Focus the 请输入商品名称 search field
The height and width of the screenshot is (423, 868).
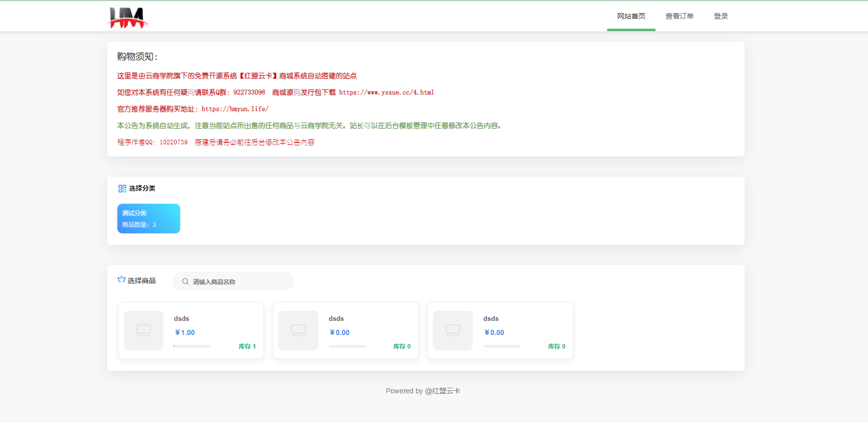(x=233, y=281)
